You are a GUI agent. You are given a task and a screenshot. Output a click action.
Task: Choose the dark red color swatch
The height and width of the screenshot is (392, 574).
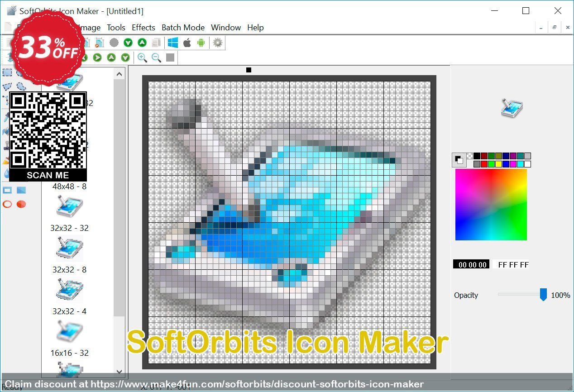484,156
